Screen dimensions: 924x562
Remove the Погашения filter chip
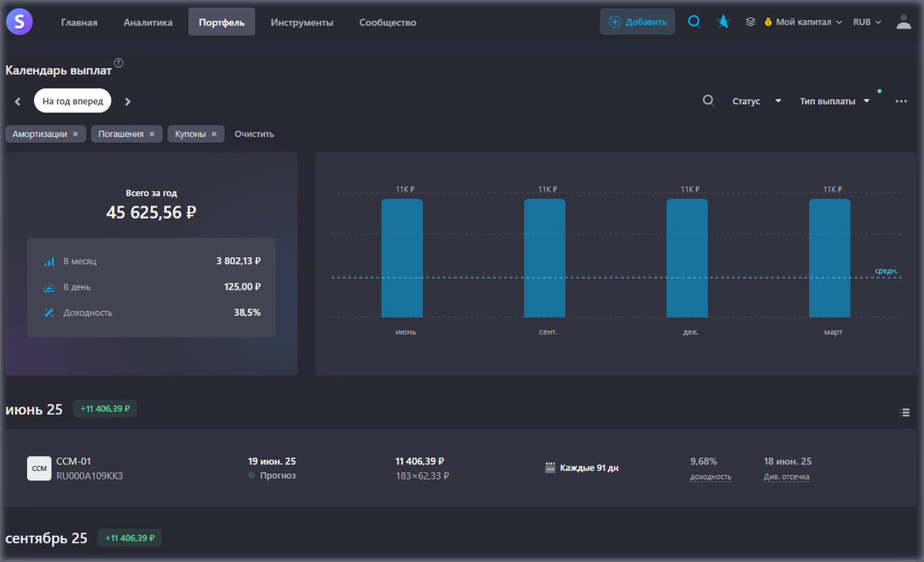tap(152, 134)
